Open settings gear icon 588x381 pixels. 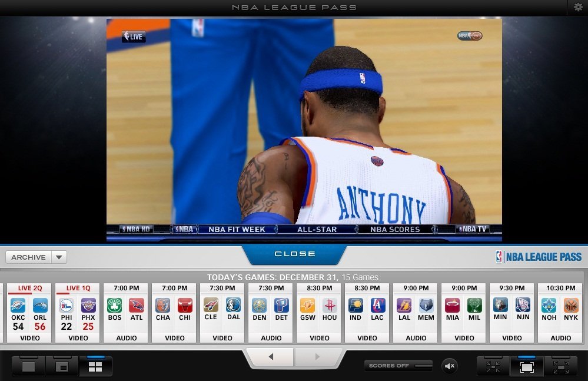pyautogui.click(x=578, y=7)
